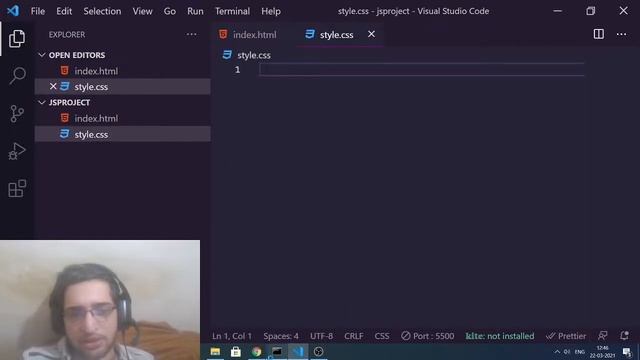Click the EXPLORER panel title
Image resolution: width=640 pixels, height=360 pixels.
point(67,35)
